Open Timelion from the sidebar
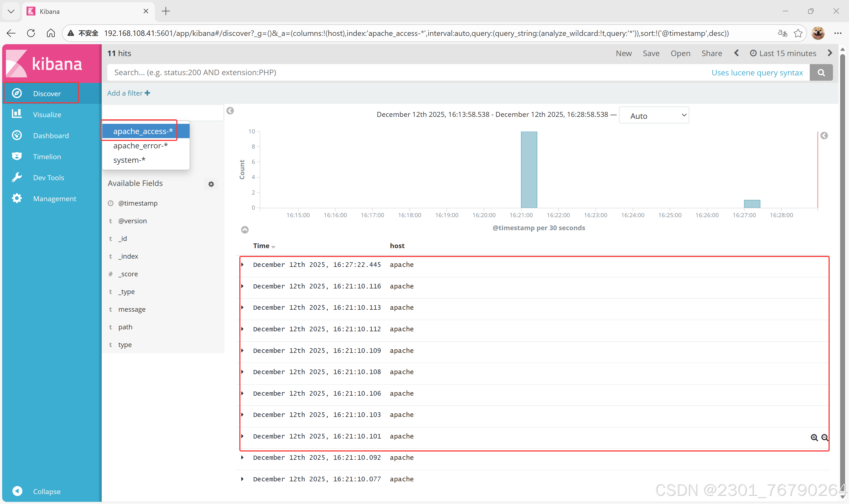Viewport: 849px width, 504px height. 47,156
